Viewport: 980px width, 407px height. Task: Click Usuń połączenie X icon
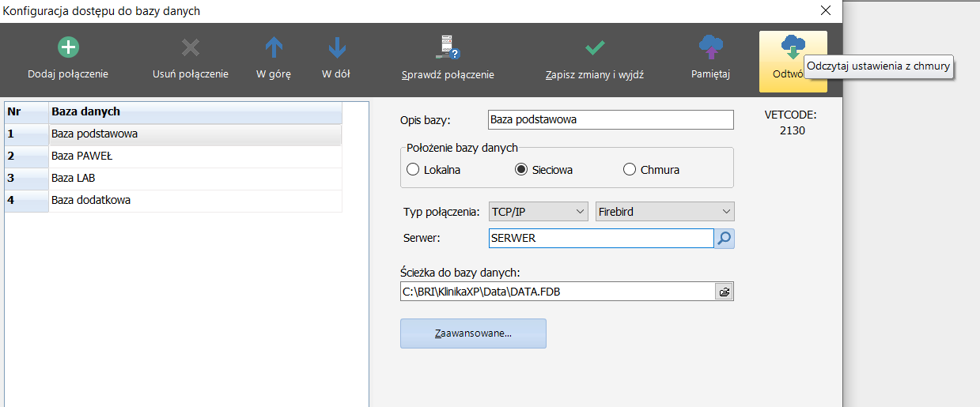191,48
